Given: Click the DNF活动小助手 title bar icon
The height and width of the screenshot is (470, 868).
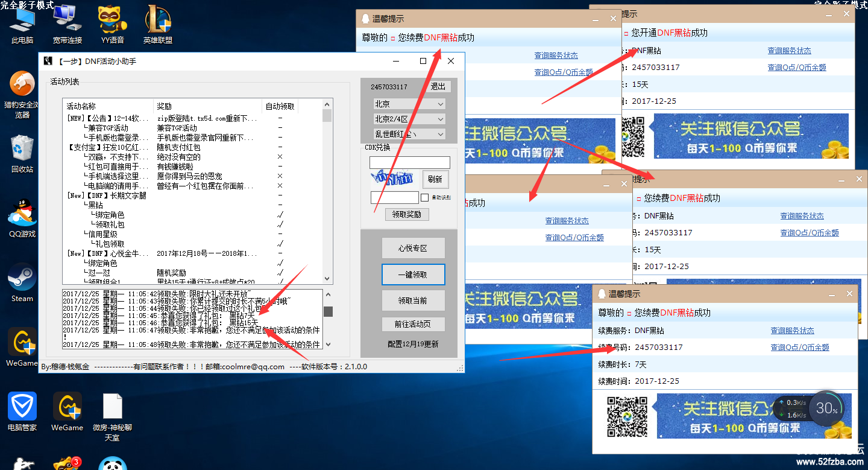Looking at the screenshot, I should [48, 61].
